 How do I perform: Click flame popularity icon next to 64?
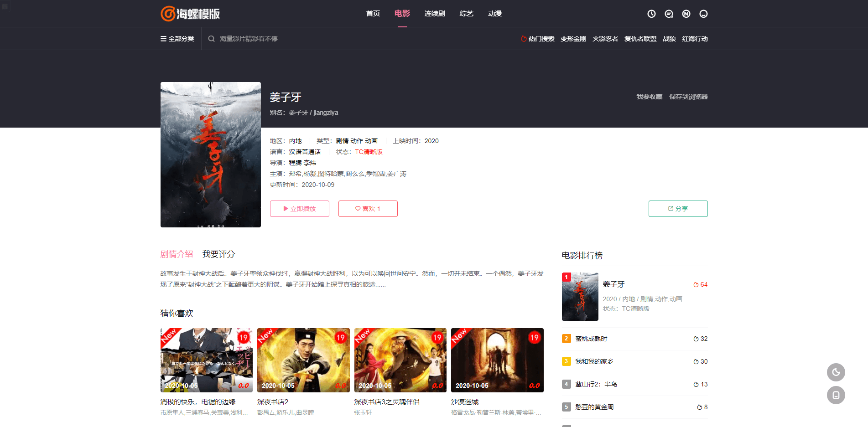click(x=696, y=284)
